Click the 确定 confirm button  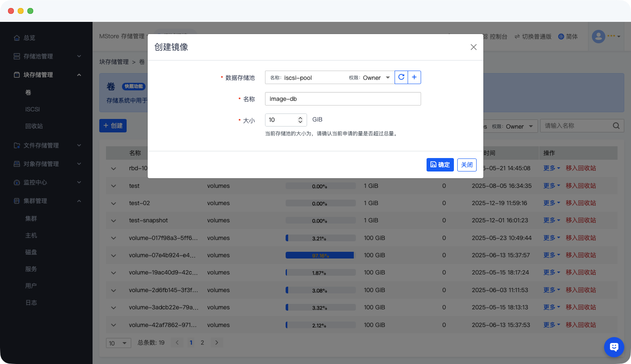click(440, 165)
